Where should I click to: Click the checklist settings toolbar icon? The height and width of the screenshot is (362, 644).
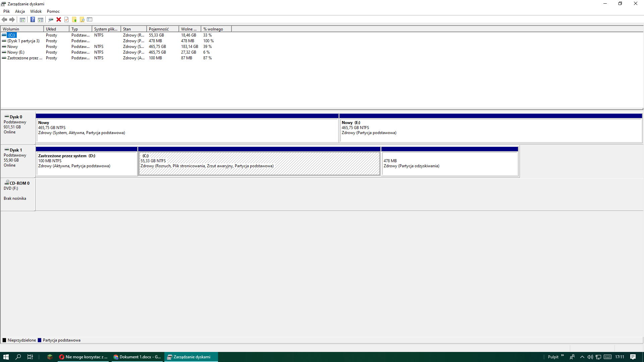point(90,19)
